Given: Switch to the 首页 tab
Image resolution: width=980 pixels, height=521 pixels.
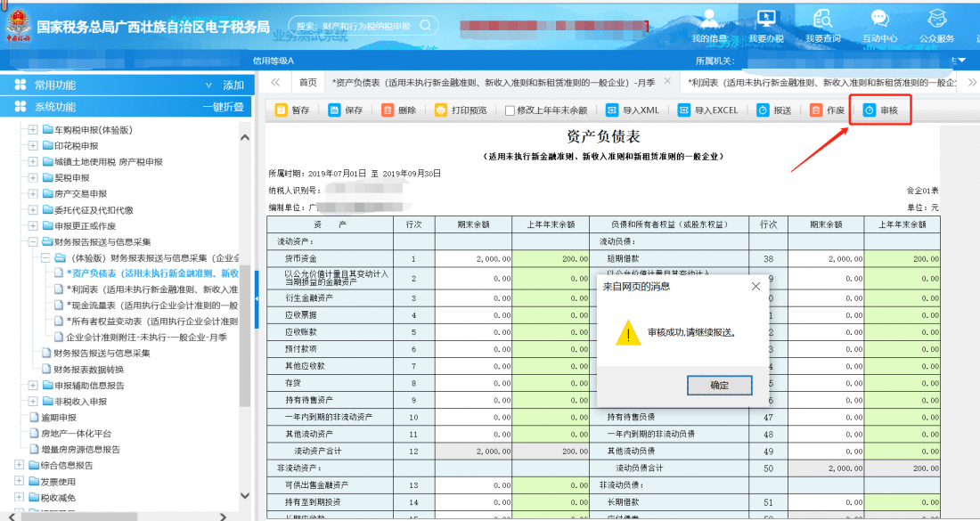Looking at the screenshot, I should 307,83.
